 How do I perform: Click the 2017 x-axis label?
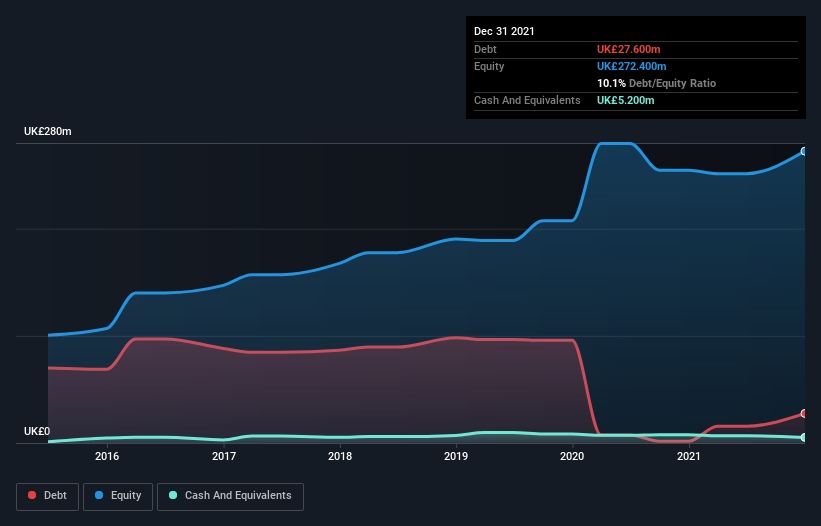[224, 456]
